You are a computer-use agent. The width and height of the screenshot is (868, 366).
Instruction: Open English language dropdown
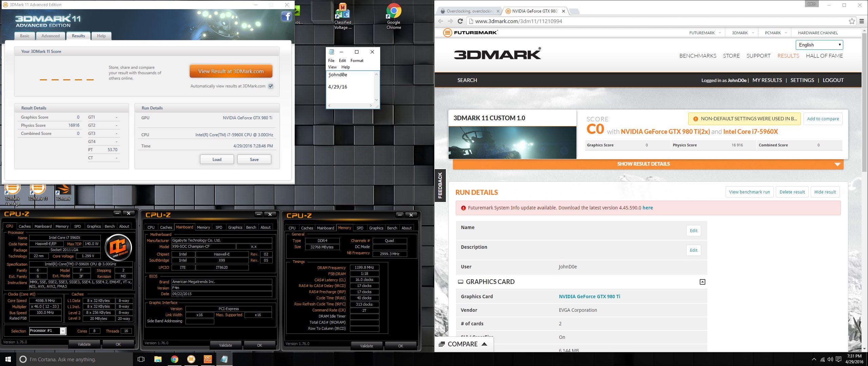click(x=819, y=45)
